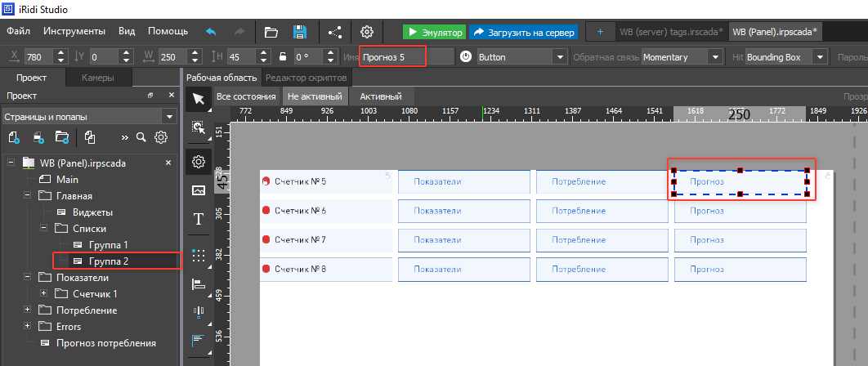868x366 pixels.
Task: Switch state view to Все состояния
Action: pos(246,96)
